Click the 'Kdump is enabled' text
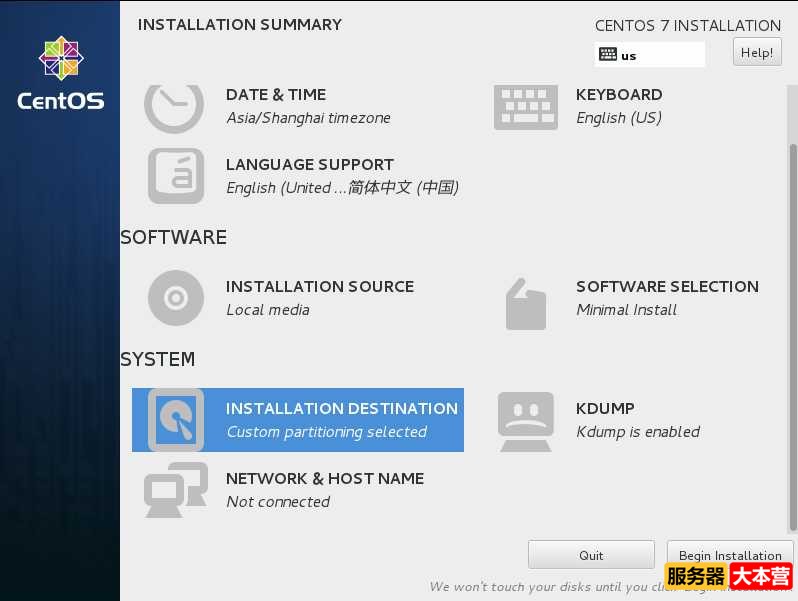 (638, 432)
